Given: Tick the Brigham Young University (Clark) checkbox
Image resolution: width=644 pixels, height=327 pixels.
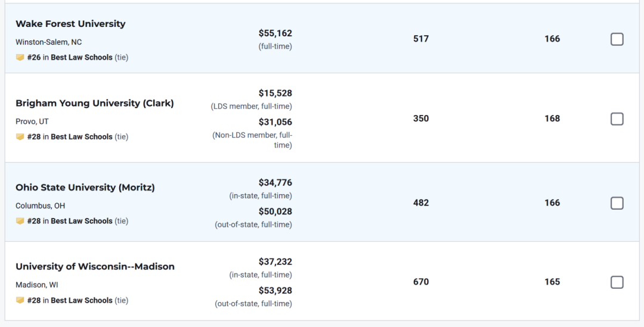Looking at the screenshot, I should [x=617, y=119].
